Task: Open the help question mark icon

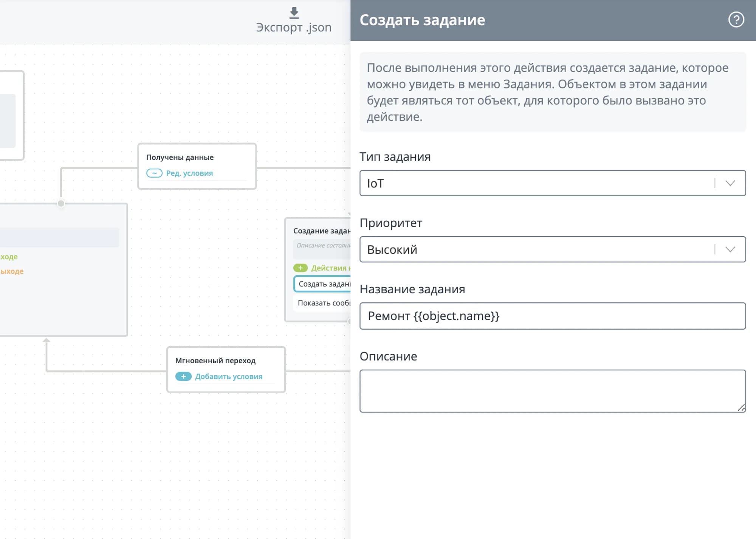Action: click(x=736, y=20)
